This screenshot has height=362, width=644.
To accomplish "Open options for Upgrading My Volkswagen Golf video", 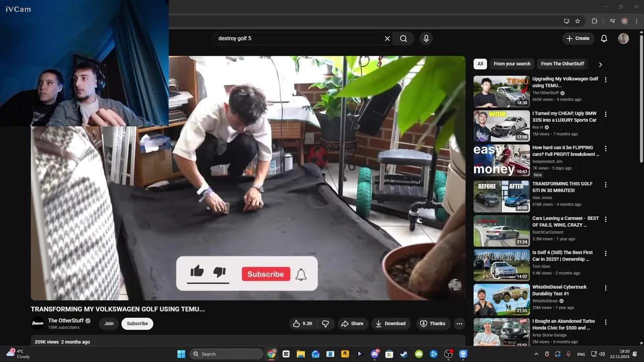I will [606, 80].
